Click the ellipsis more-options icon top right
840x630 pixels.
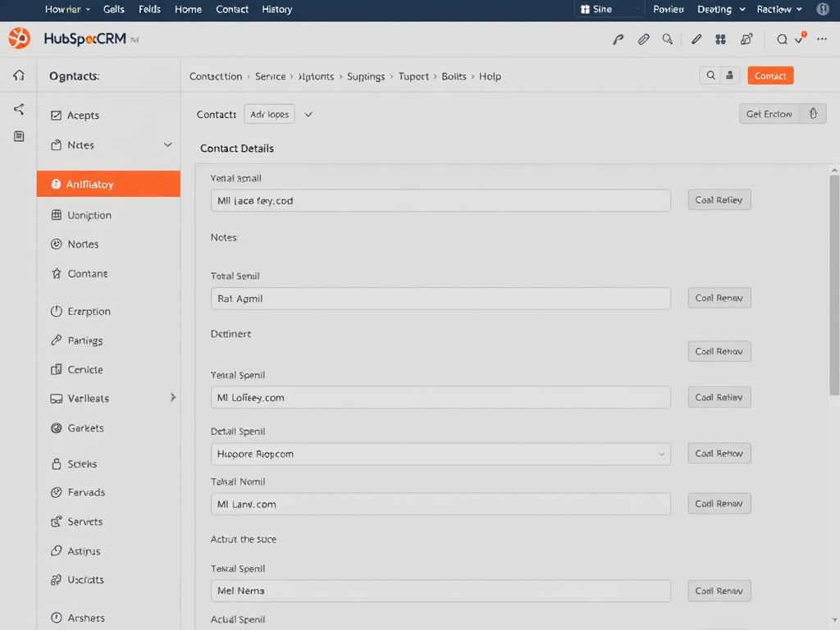pos(820,39)
